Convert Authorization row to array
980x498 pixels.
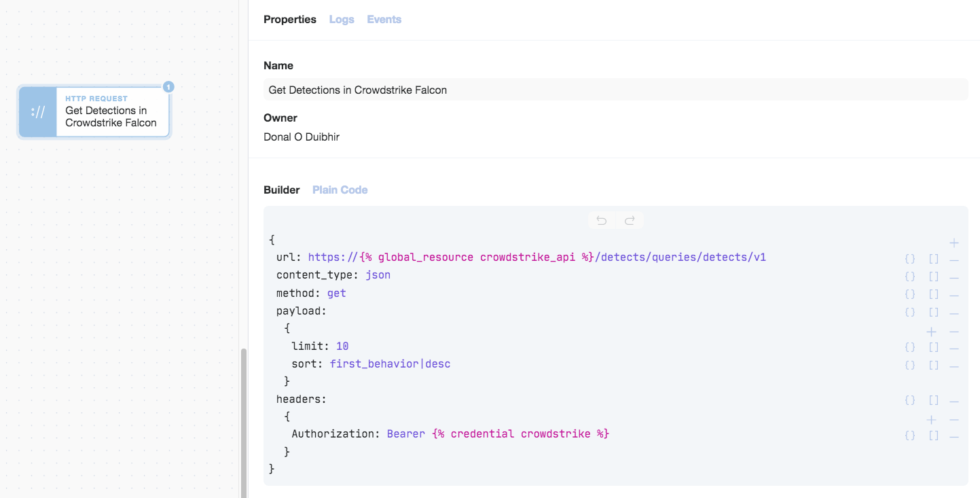pos(934,435)
